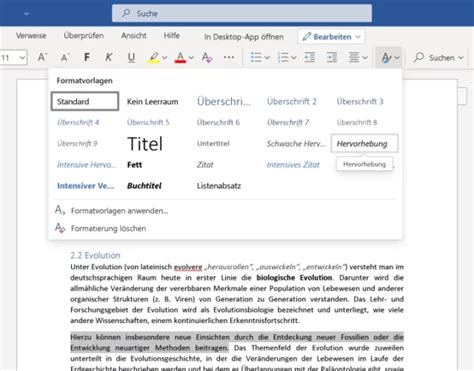The height and width of the screenshot is (371, 474).
Task: Apply red font color
Action: (x=180, y=57)
